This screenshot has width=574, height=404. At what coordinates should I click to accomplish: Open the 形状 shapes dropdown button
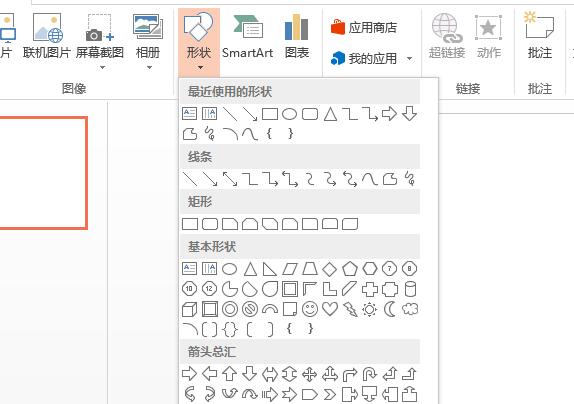pyautogui.click(x=199, y=41)
